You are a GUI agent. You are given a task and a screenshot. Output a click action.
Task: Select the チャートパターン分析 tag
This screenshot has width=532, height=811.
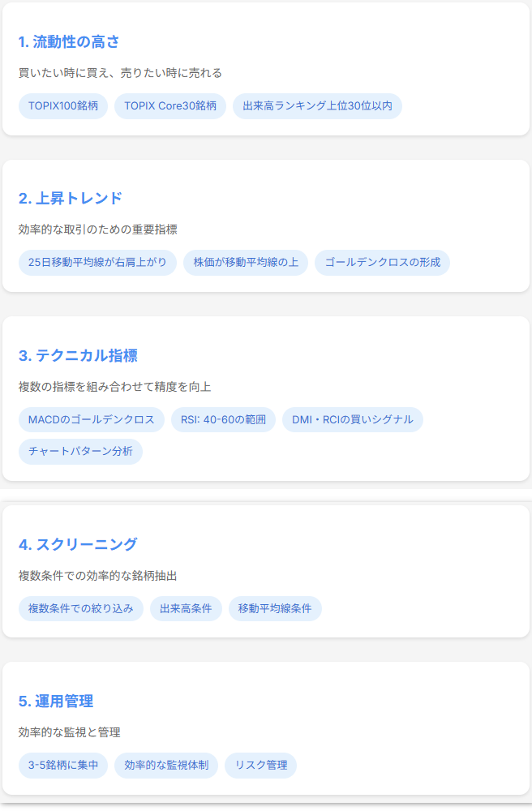(x=80, y=452)
